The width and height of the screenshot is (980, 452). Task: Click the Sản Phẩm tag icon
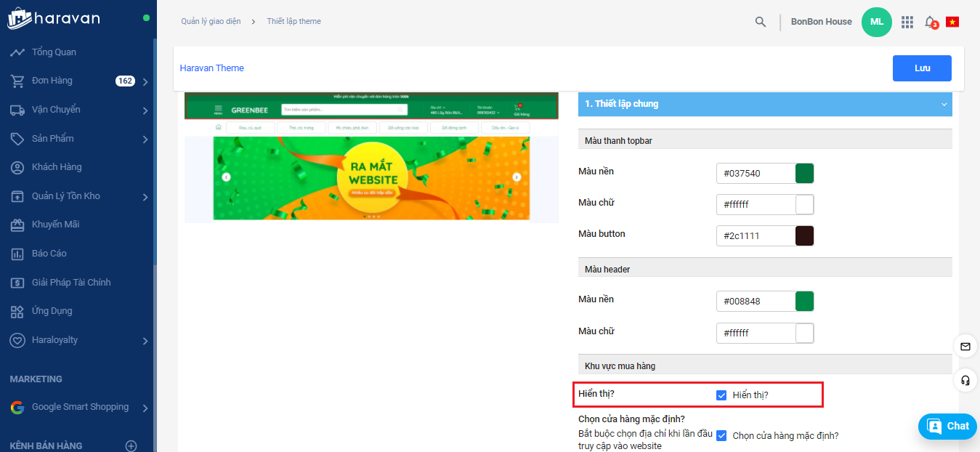(17, 139)
